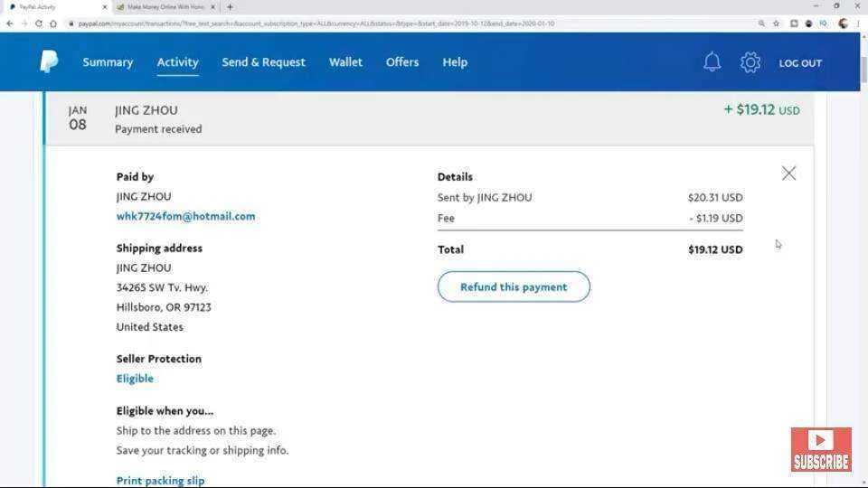868x488 pixels.
Task: Log out of PayPal
Action: pyautogui.click(x=800, y=63)
